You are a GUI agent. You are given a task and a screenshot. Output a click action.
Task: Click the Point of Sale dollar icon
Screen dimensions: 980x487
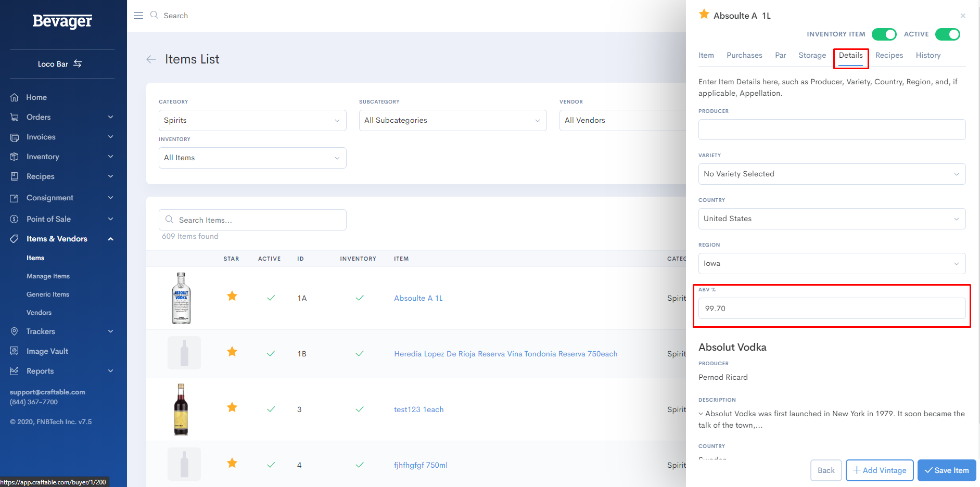(15, 219)
